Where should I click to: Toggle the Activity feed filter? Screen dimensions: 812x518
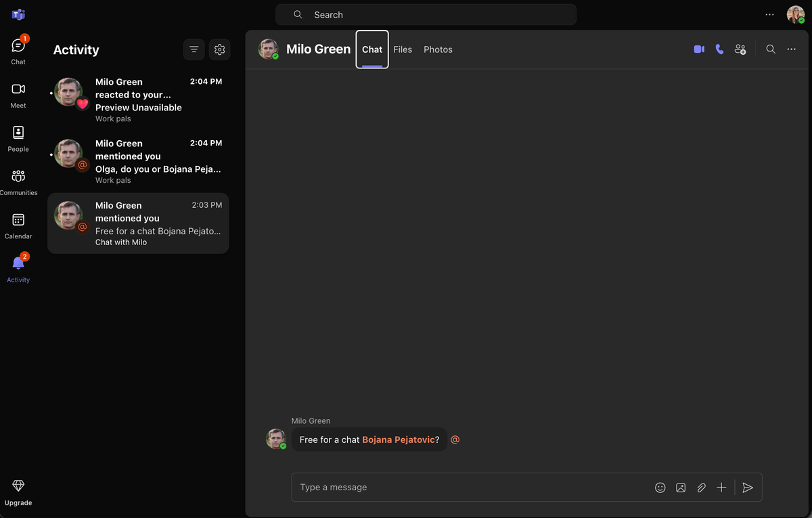coord(194,49)
